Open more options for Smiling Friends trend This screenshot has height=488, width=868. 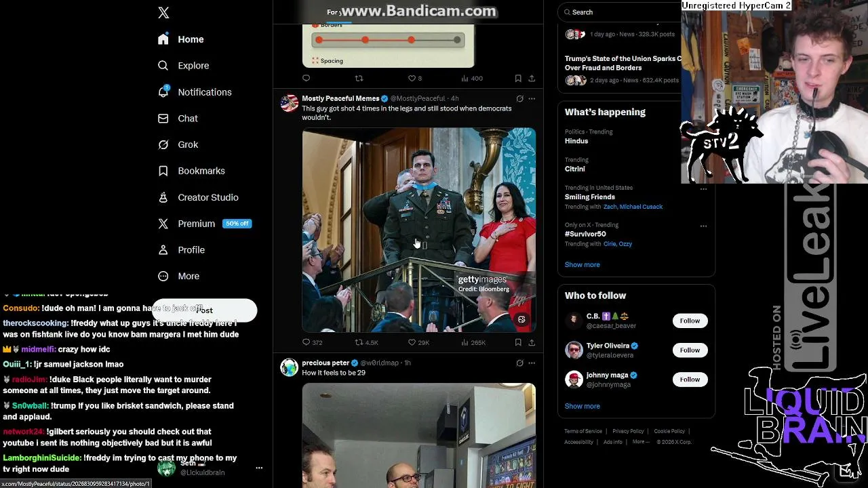pyautogui.click(x=703, y=189)
